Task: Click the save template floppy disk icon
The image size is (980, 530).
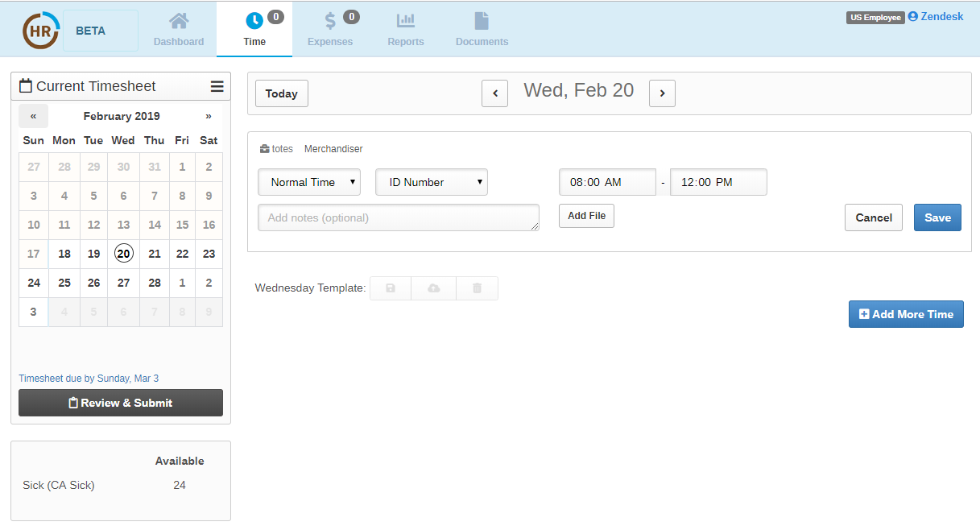Action: tap(391, 288)
